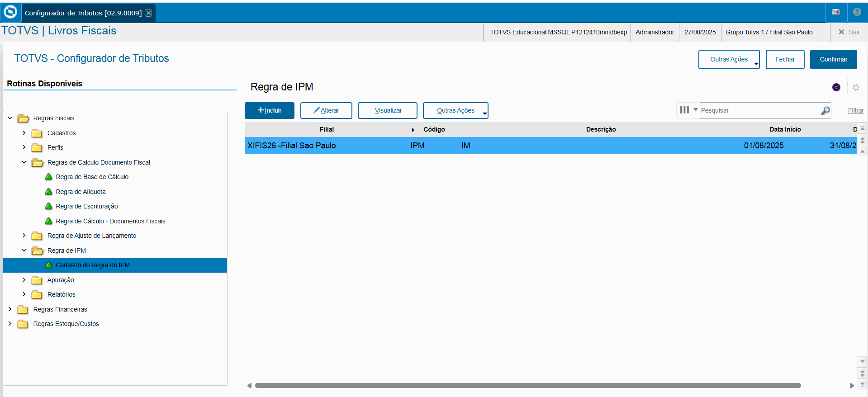This screenshot has width=868, height=397.
Task: Open the help question mark icon
Action: (x=857, y=12)
